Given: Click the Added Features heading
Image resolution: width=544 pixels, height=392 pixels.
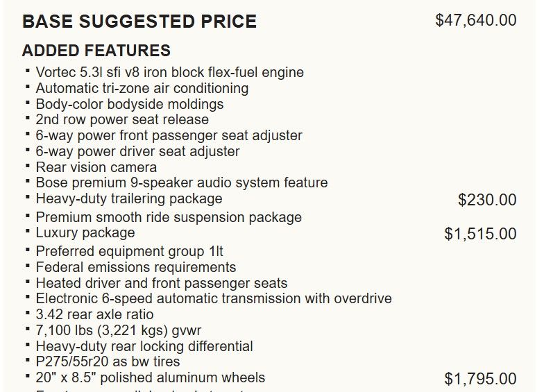Looking at the screenshot, I should pos(96,51).
